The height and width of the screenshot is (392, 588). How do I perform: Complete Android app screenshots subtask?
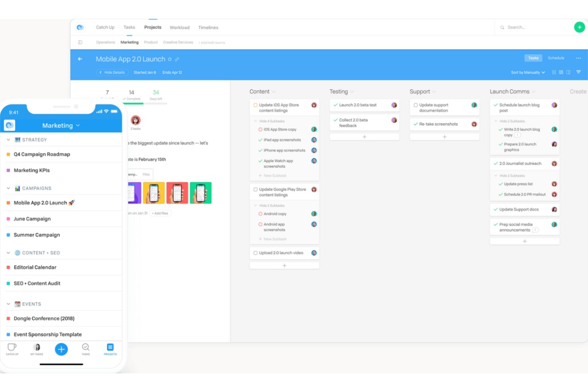[x=260, y=224]
